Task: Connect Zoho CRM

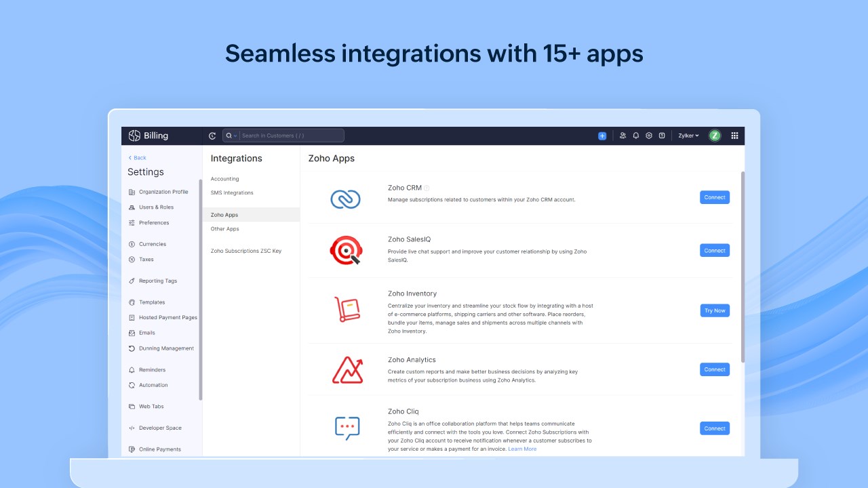Action: pyautogui.click(x=715, y=197)
